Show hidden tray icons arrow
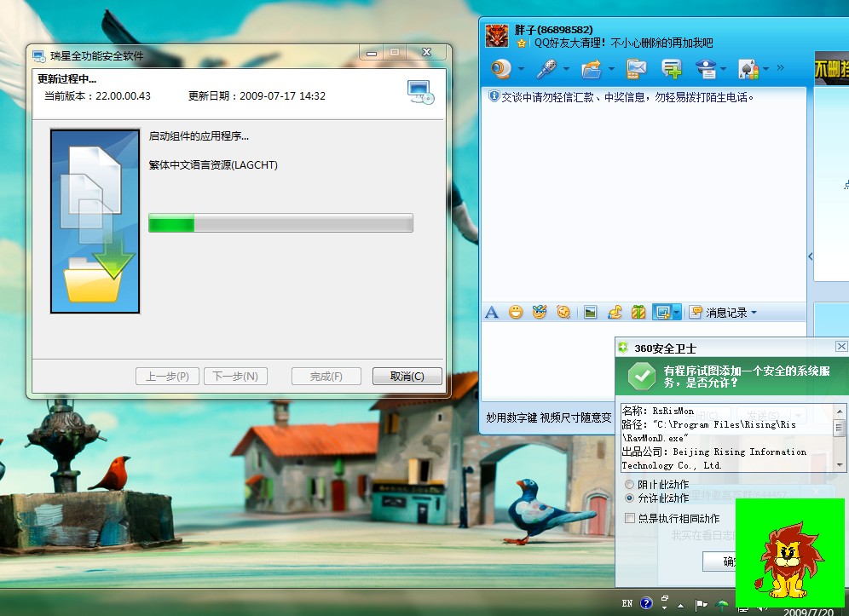 click(x=680, y=605)
